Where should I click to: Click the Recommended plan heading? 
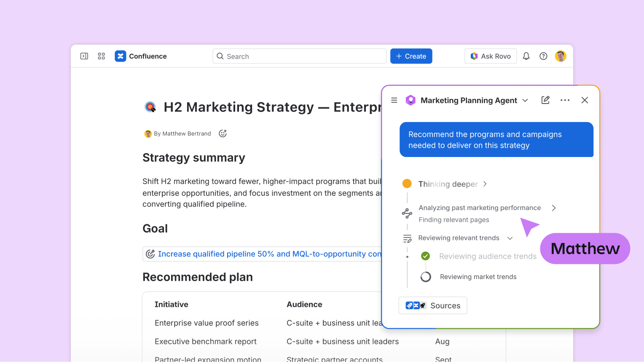pos(198,277)
